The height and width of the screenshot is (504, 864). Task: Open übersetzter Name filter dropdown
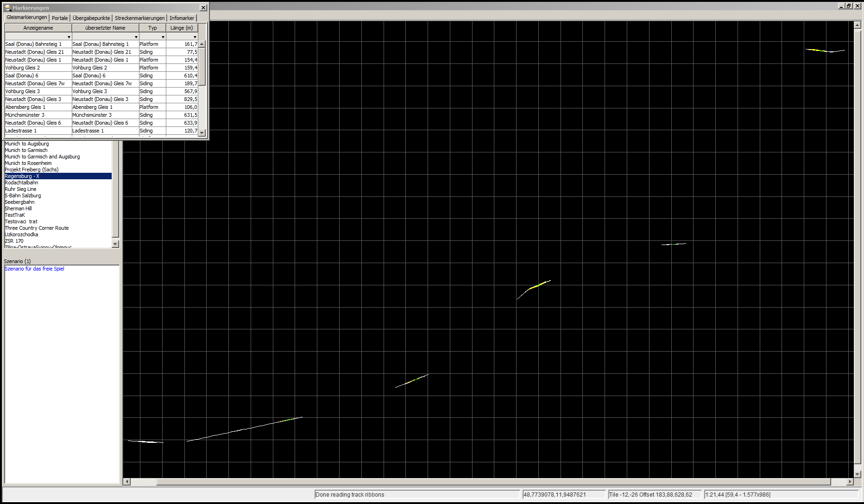pos(136,37)
